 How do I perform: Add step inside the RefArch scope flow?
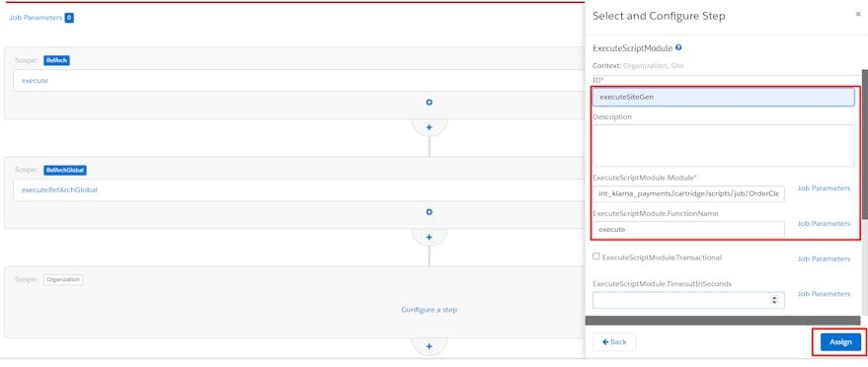(x=429, y=103)
